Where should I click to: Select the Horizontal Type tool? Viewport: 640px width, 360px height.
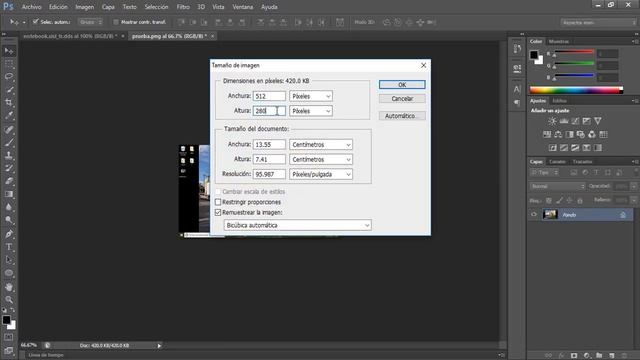[x=9, y=247]
